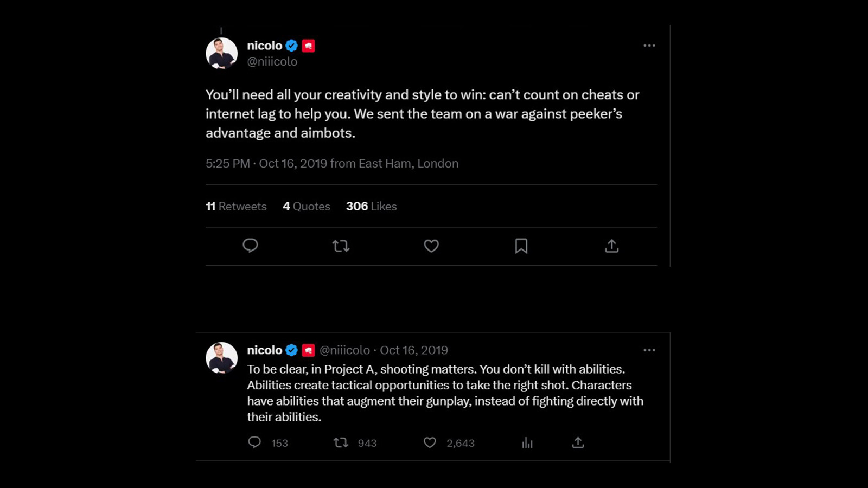The width and height of the screenshot is (868, 488).
Task: Click reply icon on the main tweet
Action: click(250, 246)
